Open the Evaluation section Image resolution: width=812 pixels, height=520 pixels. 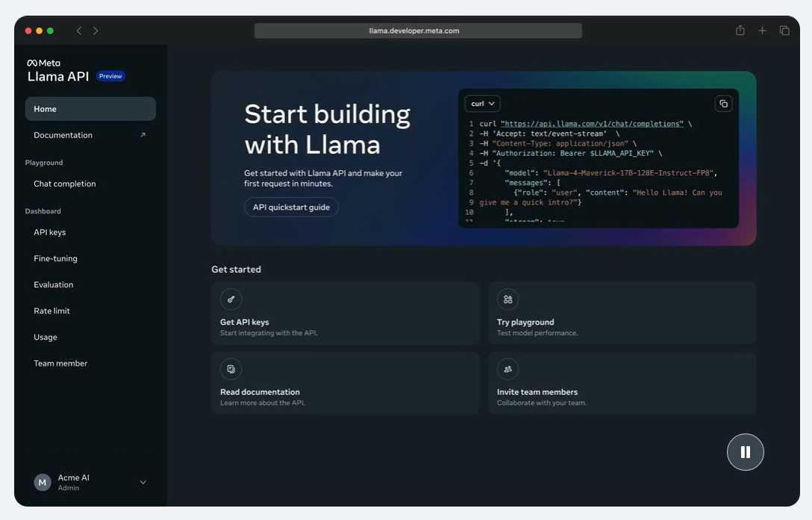(90, 285)
